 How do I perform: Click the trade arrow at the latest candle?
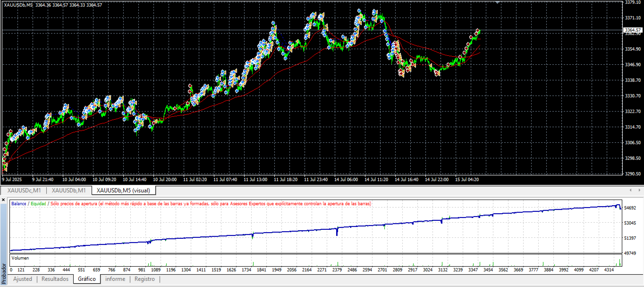tap(478, 31)
